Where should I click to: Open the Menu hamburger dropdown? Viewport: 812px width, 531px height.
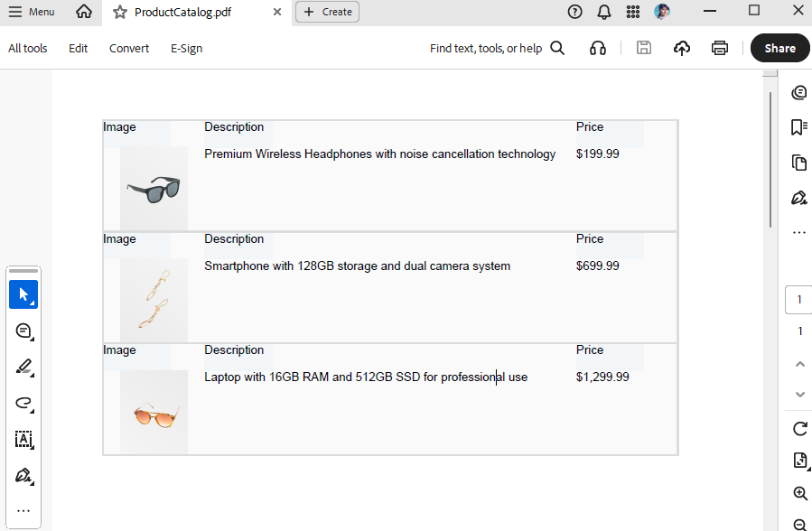pyautogui.click(x=32, y=12)
